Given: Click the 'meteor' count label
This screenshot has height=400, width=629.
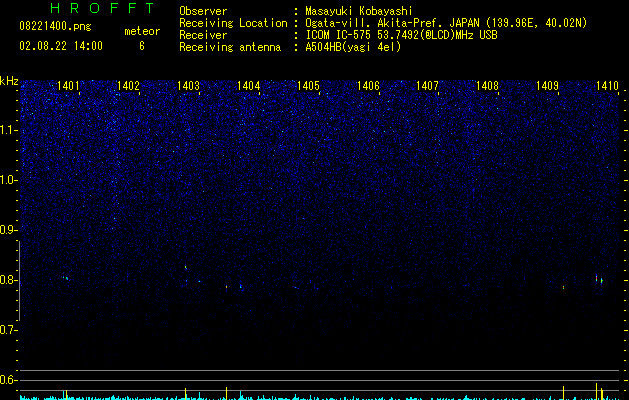Looking at the screenshot, I should coord(142,31).
